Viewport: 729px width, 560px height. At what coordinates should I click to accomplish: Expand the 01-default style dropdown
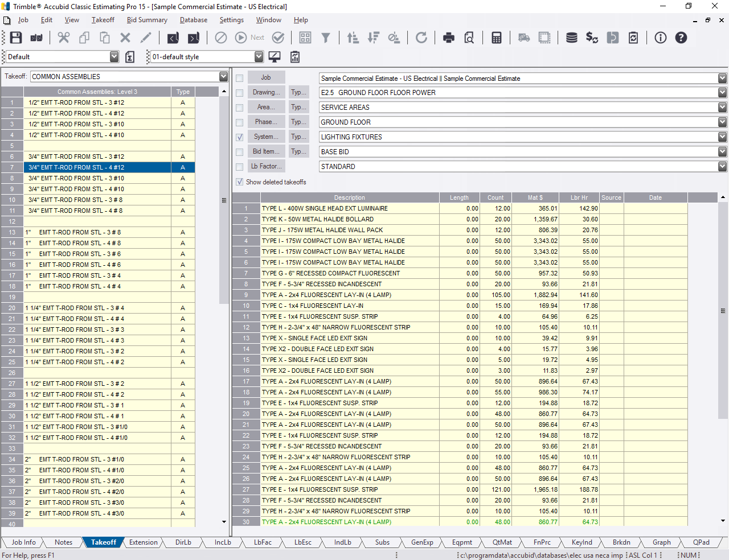tap(259, 56)
